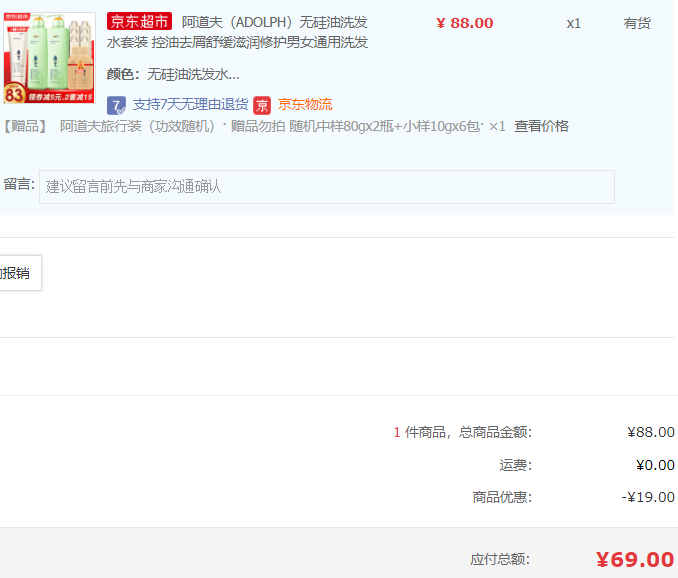The image size is (678, 578).
Task: Click the 京东超市 red badge
Action: click(139, 21)
